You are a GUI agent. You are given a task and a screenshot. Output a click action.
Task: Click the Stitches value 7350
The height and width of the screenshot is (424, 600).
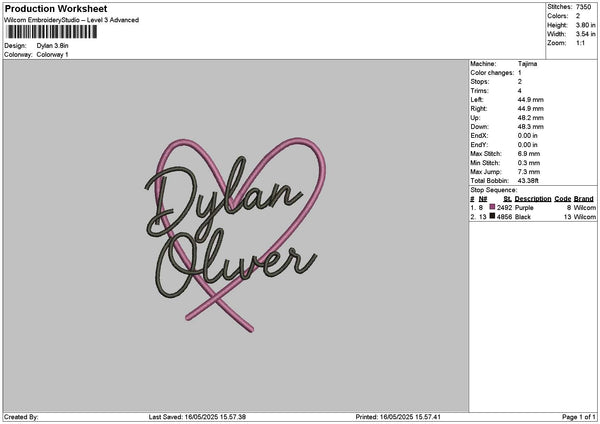tap(584, 7)
